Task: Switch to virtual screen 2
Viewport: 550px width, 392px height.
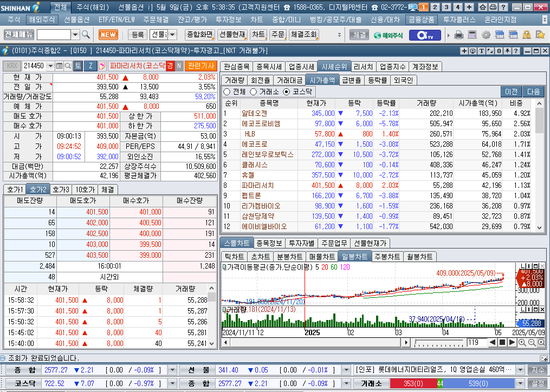Action: coord(435,7)
